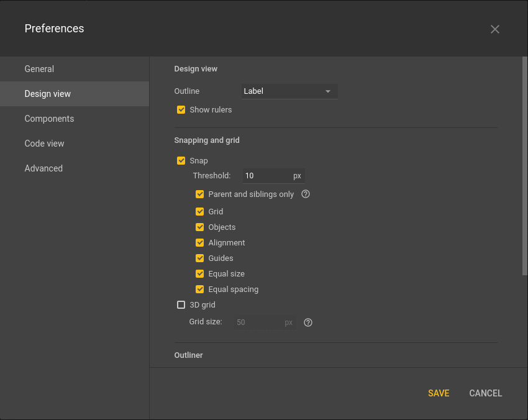
Task: Cancel the preferences dialog
Action: (x=485, y=393)
